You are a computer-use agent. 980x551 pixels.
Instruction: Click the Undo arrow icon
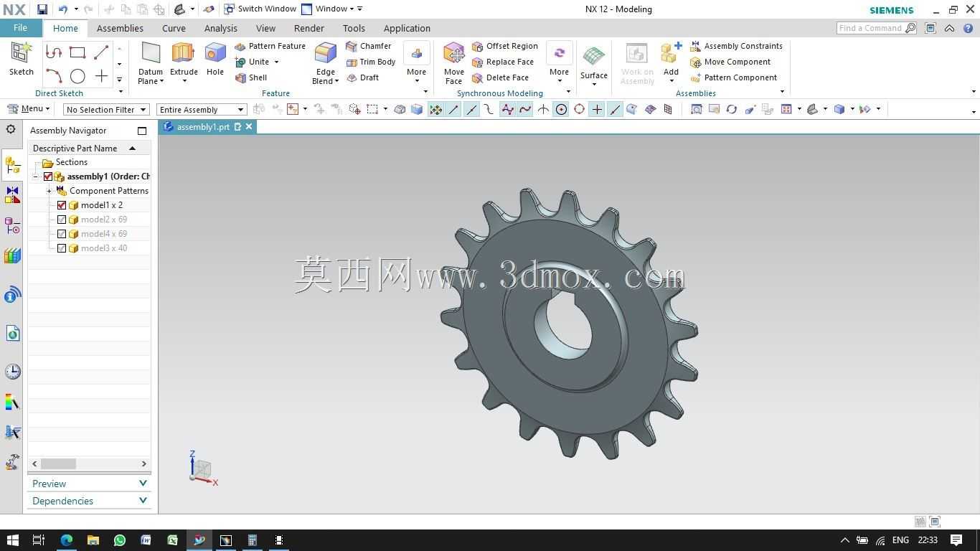coord(63,9)
